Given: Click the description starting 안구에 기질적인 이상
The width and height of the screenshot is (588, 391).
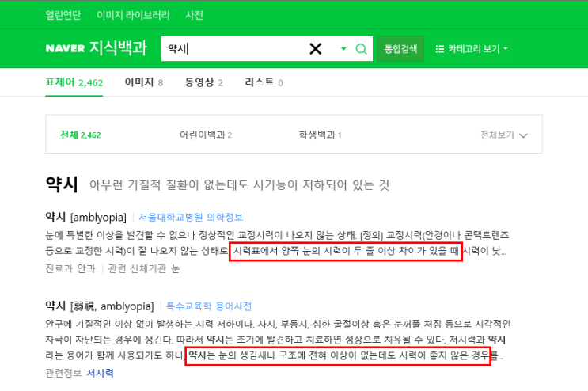Looking at the screenshot, I should [278, 340].
